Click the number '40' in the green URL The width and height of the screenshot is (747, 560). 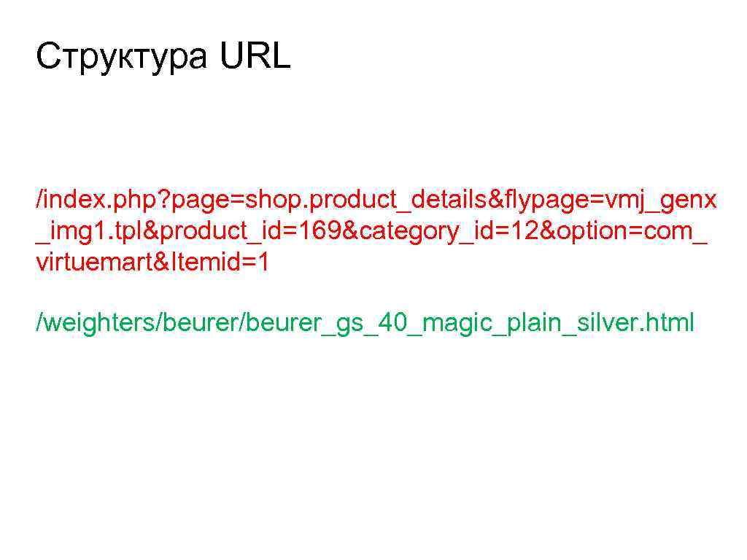coord(393,322)
